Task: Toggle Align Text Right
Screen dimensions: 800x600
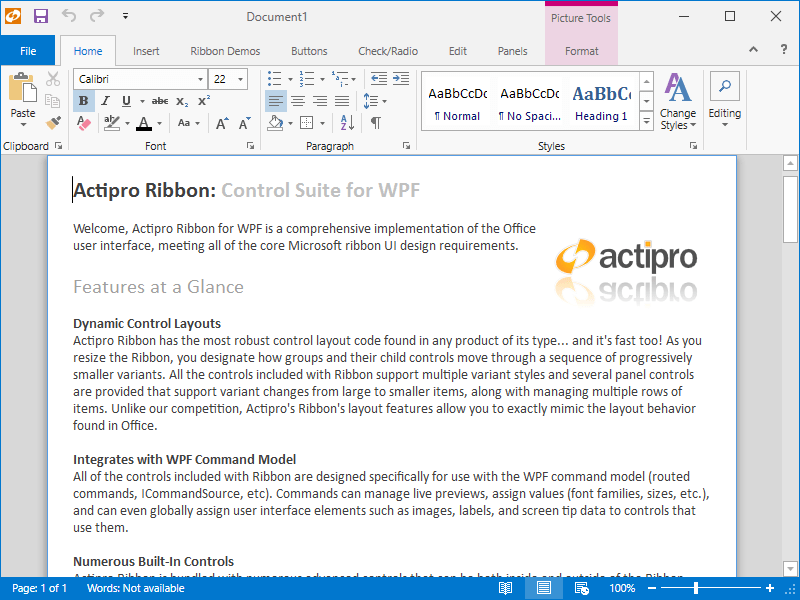Action: click(x=320, y=101)
